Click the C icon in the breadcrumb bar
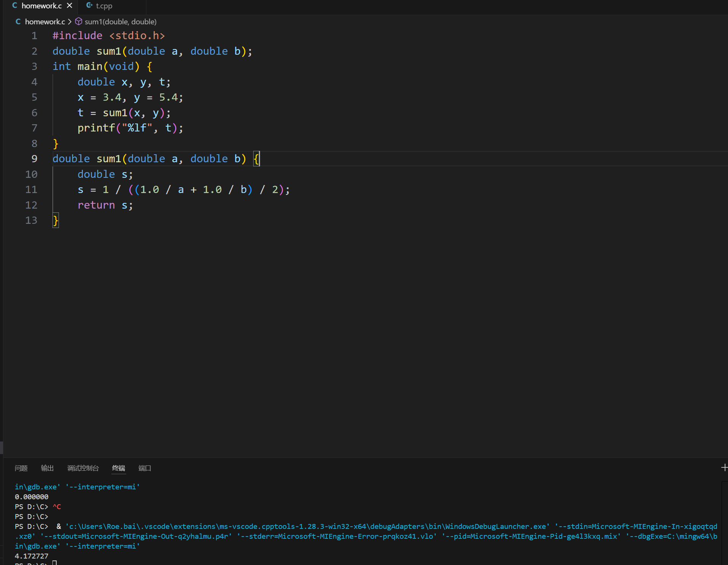The width and height of the screenshot is (728, 565). (x=18, y=22)
